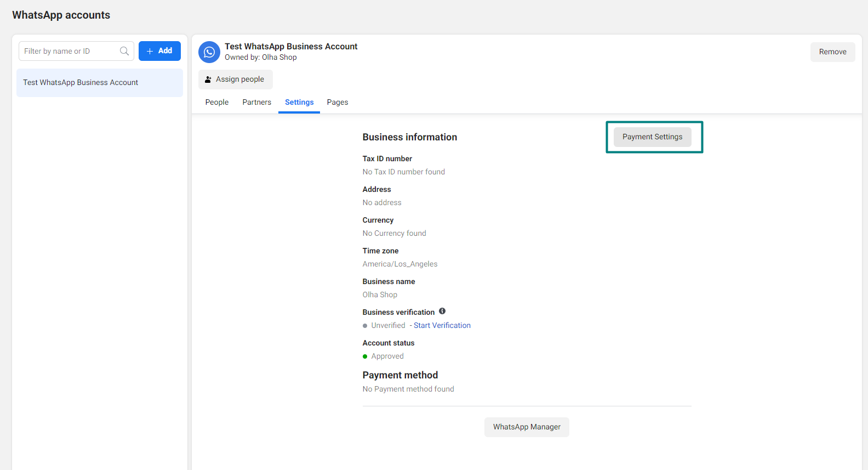Click 'No Currency found' value

pyautogui.click(x=395, y=233)
